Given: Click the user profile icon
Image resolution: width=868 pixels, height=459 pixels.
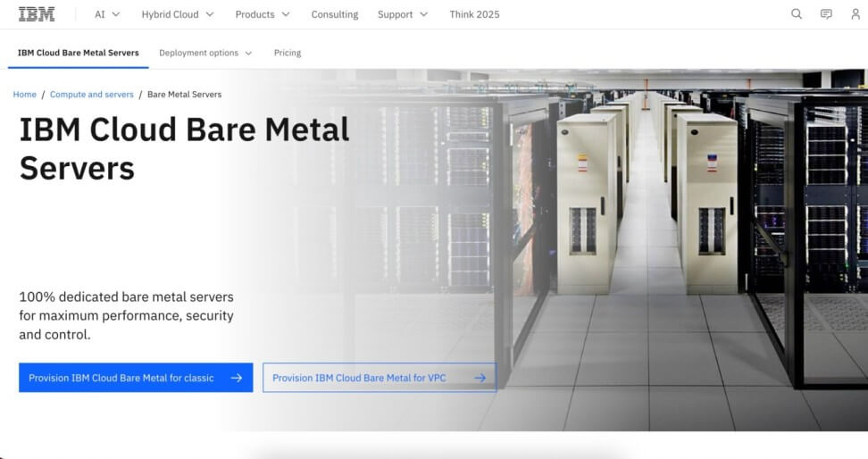Looking at the screenshot, I should (855, 14).
